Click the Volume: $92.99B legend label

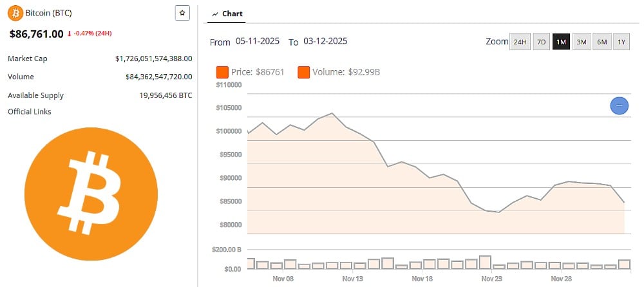point(346,72)
